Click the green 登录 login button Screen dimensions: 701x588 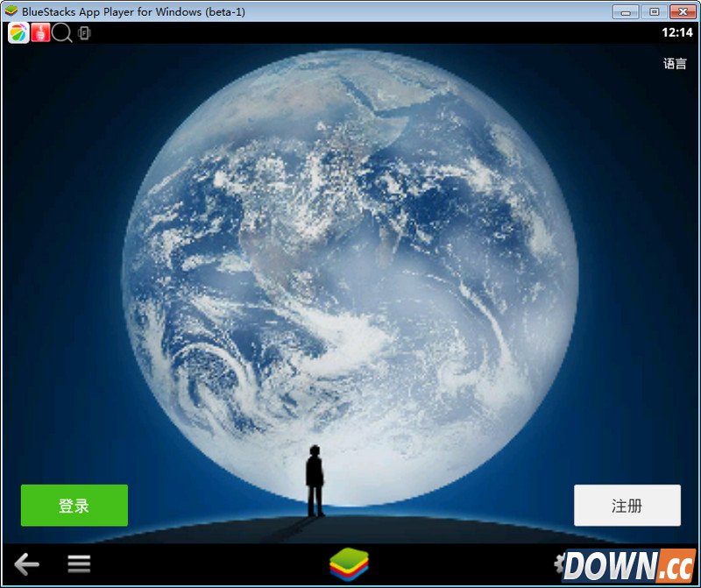[74, 506]
